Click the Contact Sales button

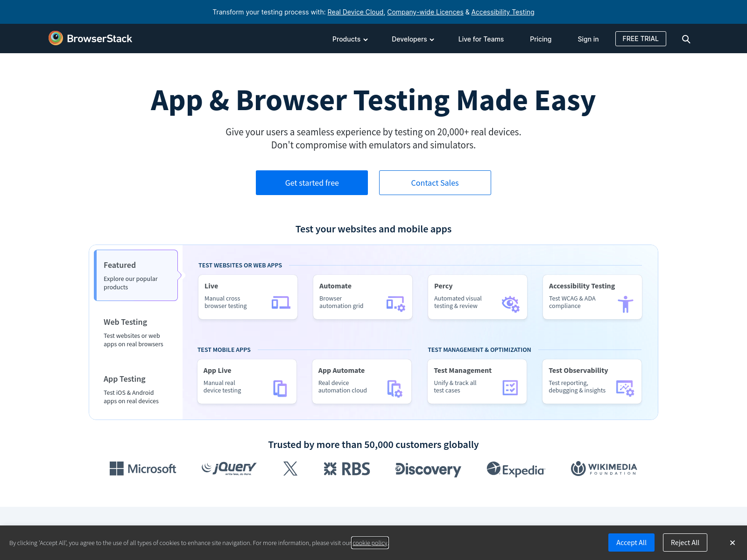click(435, 182)
